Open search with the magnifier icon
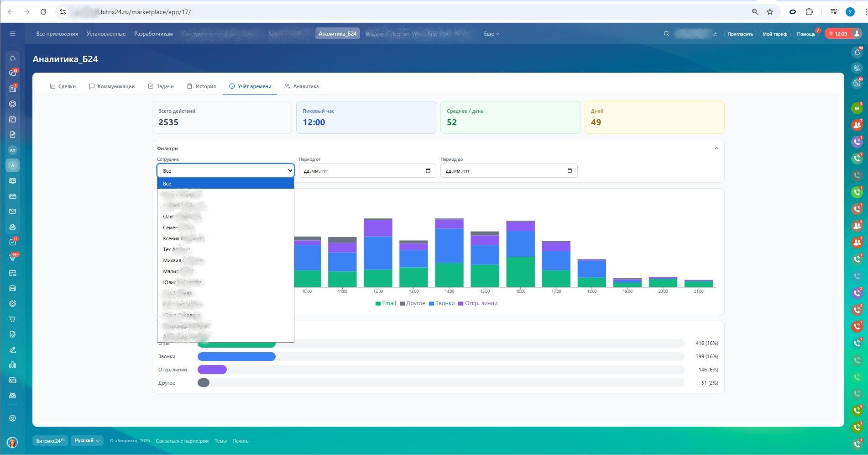This screenshot has height=455, width=868. (x=666, y=34)
